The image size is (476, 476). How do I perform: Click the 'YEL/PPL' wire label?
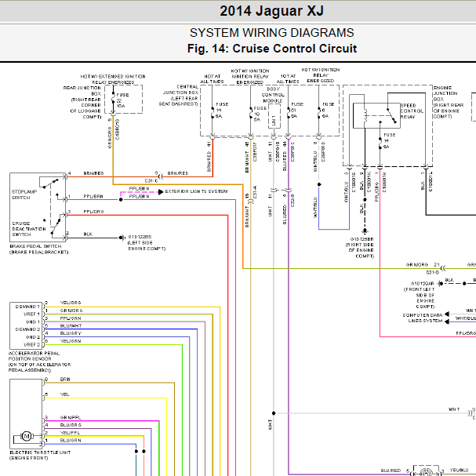(x=70, y=433)
